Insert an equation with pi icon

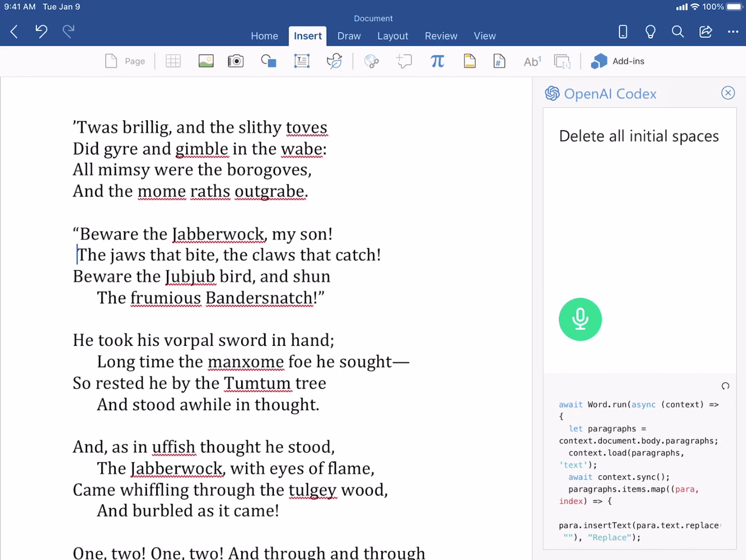click(x=437, y=61)
